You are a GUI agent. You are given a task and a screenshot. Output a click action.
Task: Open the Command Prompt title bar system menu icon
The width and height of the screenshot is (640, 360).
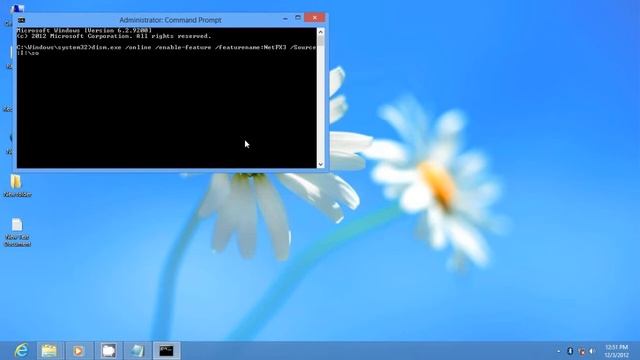click(22, 20)
